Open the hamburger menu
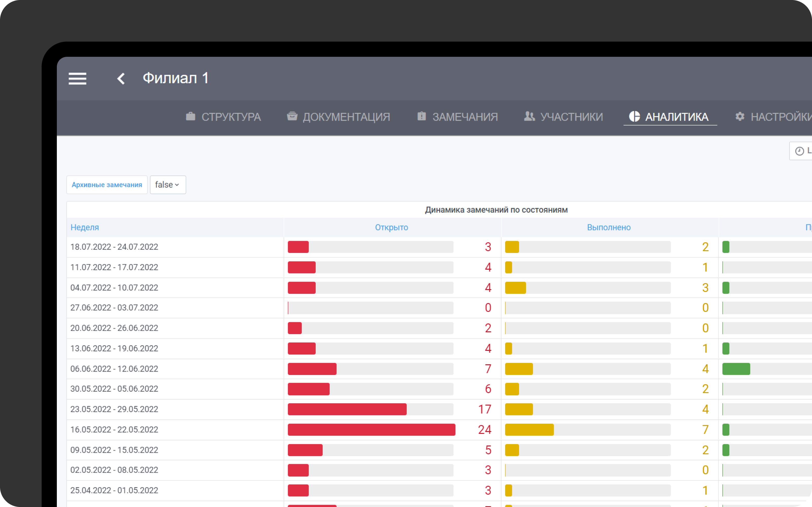 click(77, 79)
